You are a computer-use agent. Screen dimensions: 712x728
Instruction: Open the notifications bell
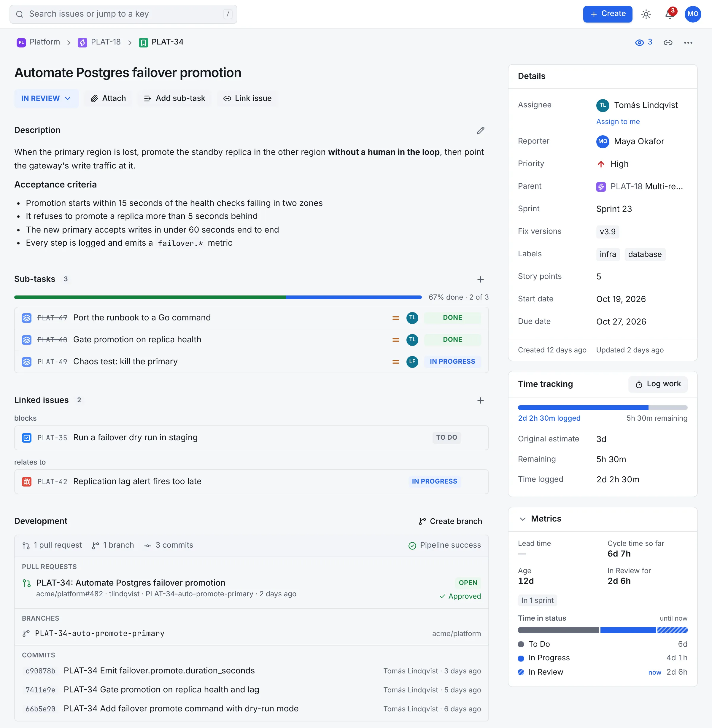(x=669, y=14)
